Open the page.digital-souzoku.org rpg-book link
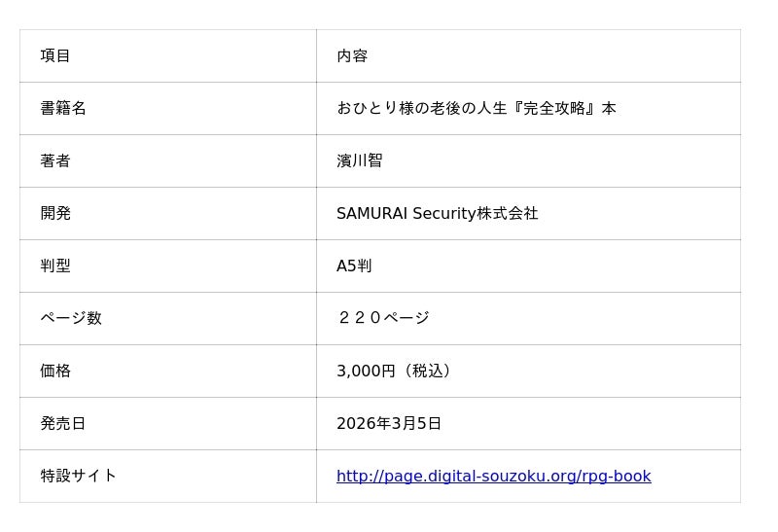Screen dimensions: 778x532 tap(493, 477)
